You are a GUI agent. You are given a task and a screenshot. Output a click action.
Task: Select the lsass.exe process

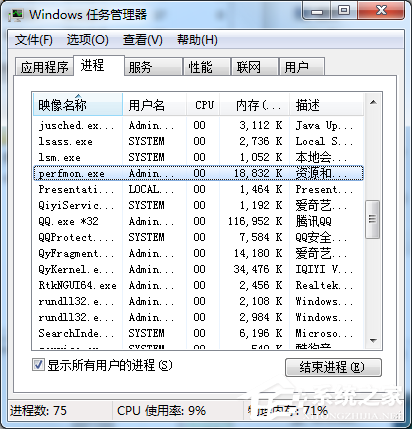pos(198,141)
